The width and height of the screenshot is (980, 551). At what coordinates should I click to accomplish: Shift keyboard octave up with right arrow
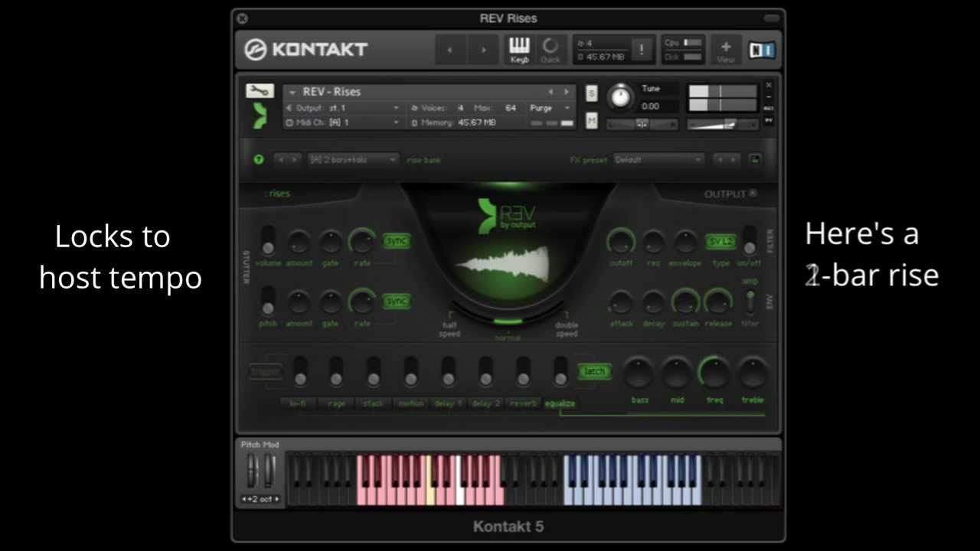pyautogui.click(x=276, y=499)
